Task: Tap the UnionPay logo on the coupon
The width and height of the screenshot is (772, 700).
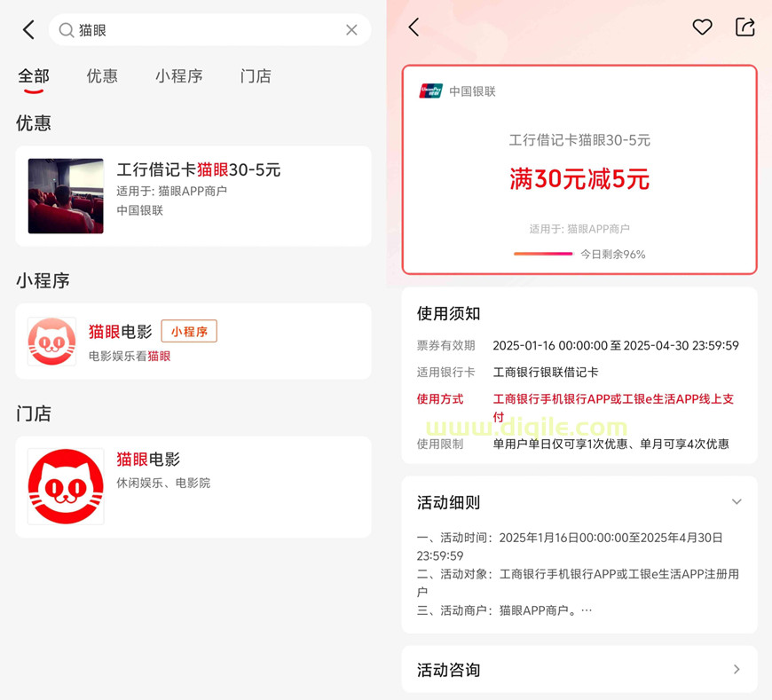Action: pos(430,91)
